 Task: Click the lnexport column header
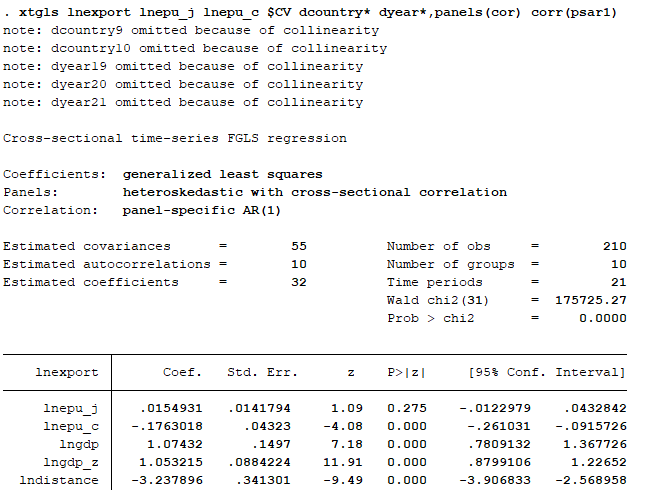[x=67, y=372]
